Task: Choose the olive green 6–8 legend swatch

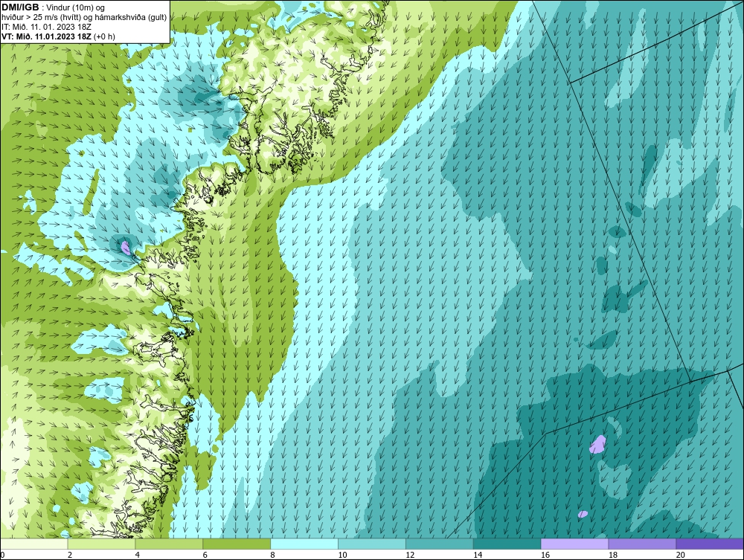Action: tap(237, 544)
